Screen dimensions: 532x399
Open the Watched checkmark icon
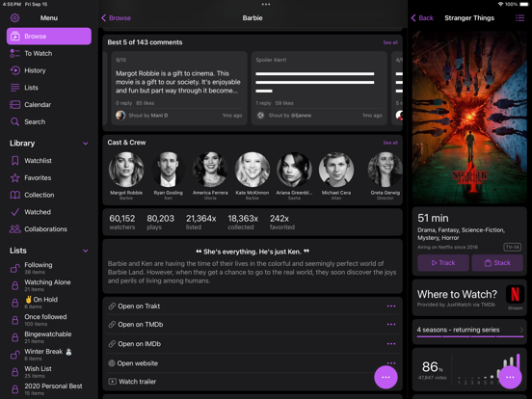(14, 212)
